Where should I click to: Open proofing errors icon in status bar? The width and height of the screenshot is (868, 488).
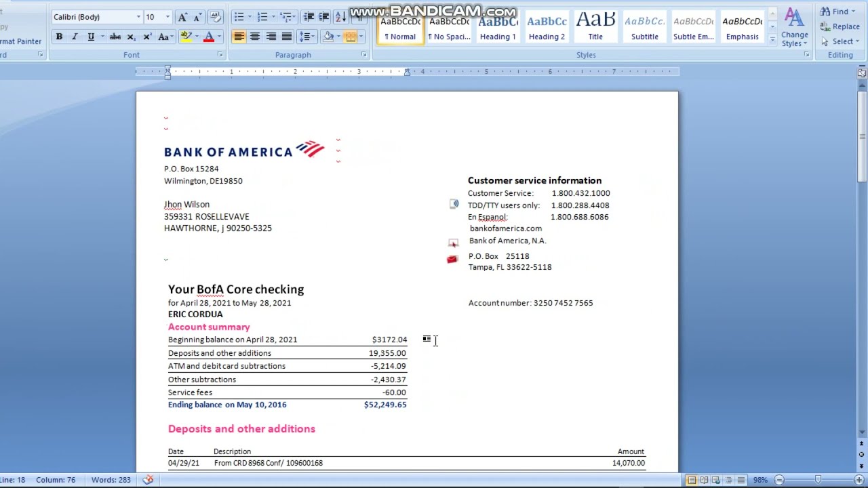[148, 480]
